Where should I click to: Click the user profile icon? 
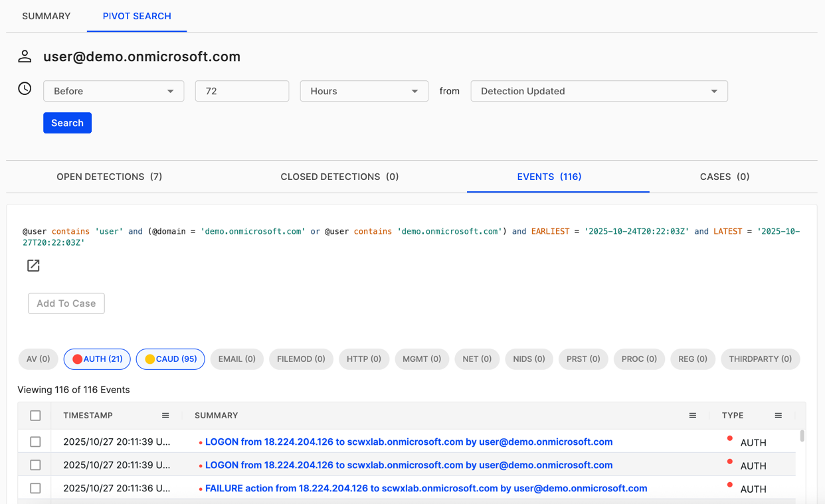coord(25,56)
